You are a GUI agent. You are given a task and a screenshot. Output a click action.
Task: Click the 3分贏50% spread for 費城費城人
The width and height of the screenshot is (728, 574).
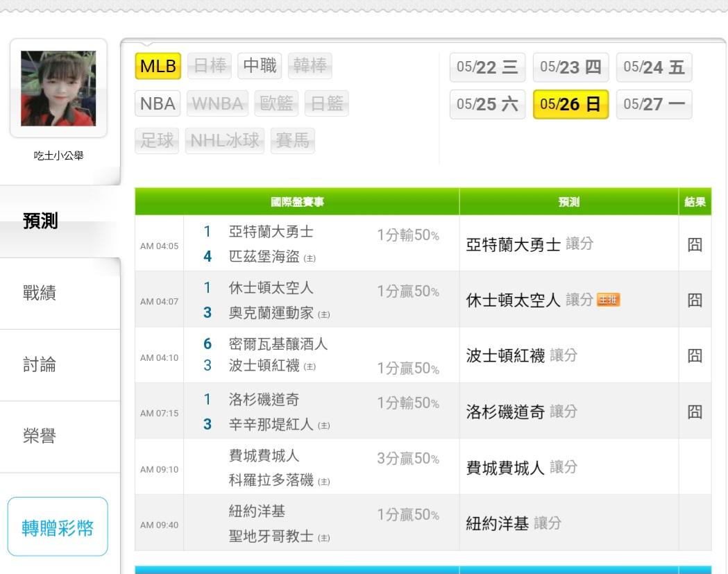408,459
